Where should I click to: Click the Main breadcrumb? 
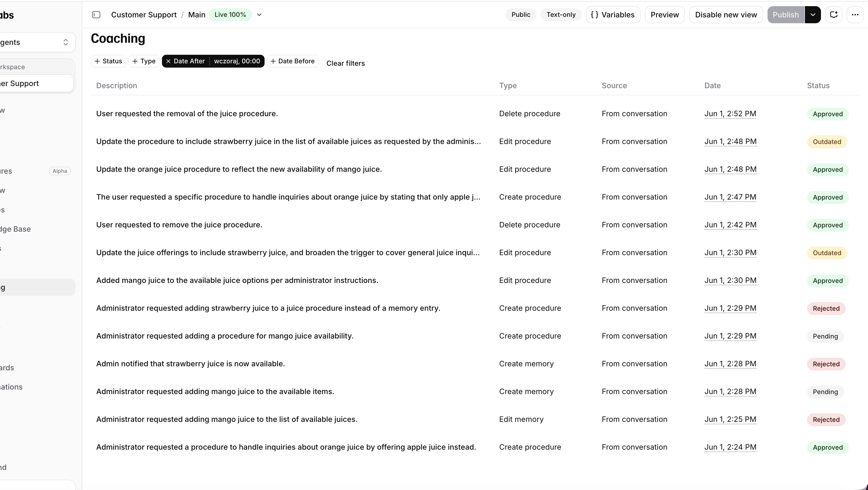coord(197,14)
